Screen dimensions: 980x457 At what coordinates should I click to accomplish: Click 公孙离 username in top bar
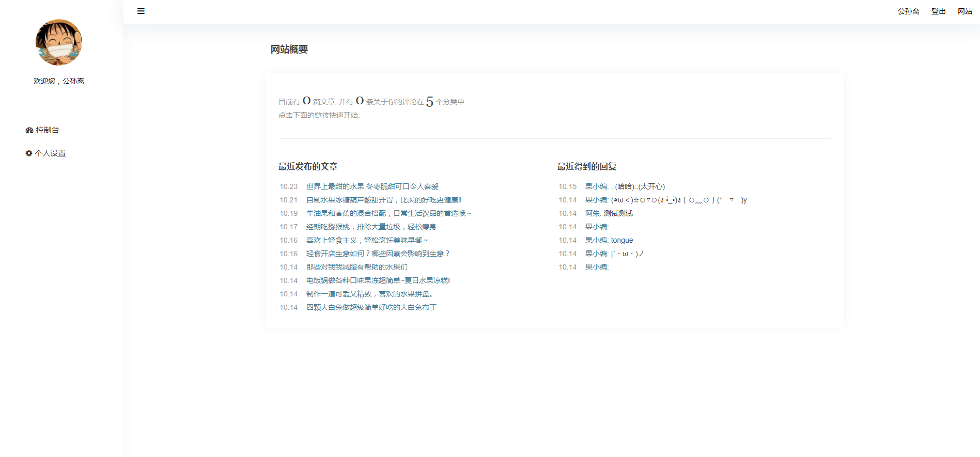tap(908, 11)
